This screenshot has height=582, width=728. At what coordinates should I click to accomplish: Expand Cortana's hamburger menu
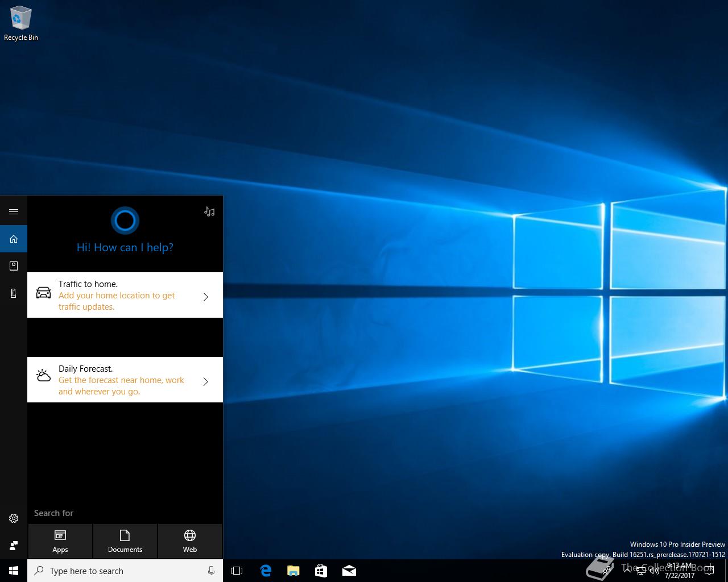coord(14,211)
